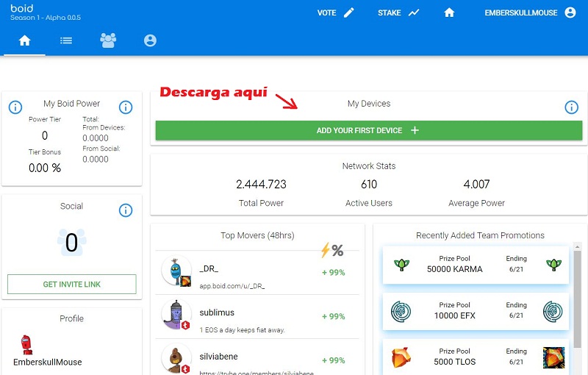The width and height of the screenshot is (588, 375).
Task: Click GET INVITE LINK button
Action: tap(71, 285)
